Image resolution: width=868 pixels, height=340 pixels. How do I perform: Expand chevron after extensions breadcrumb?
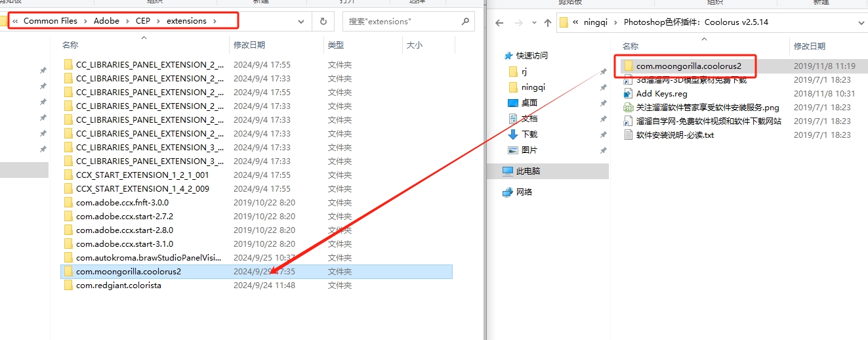click(x=215, y=21)
